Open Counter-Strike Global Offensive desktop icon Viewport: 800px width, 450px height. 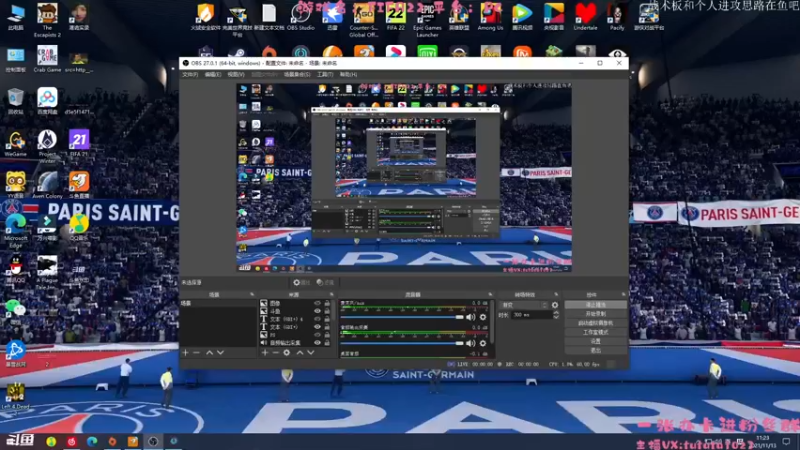tap(364, 20)
